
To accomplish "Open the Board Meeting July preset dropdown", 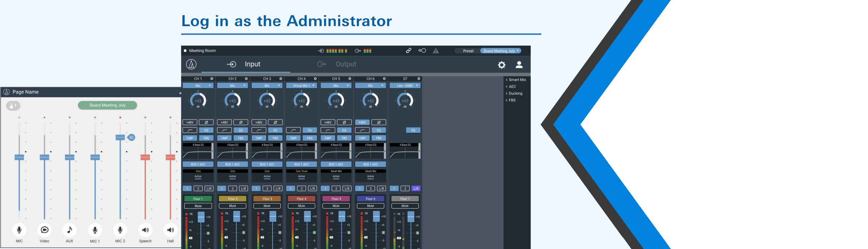I will pyautogui.click(x=501, y=51).
